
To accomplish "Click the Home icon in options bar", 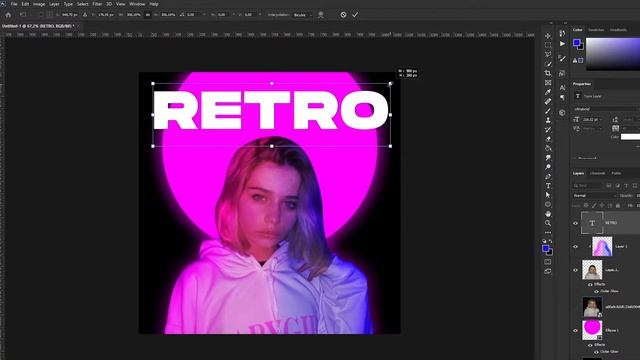I will [8, 15].
